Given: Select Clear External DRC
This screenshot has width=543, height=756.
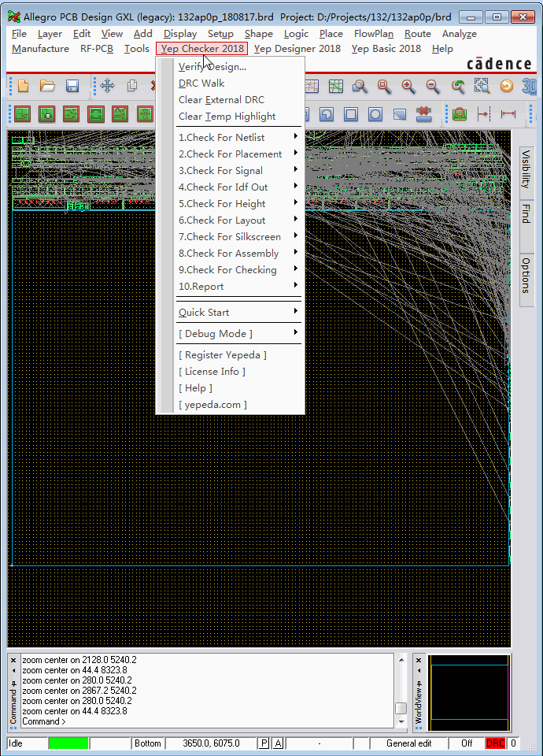Looking at the screenshot, I should [238, 100].
